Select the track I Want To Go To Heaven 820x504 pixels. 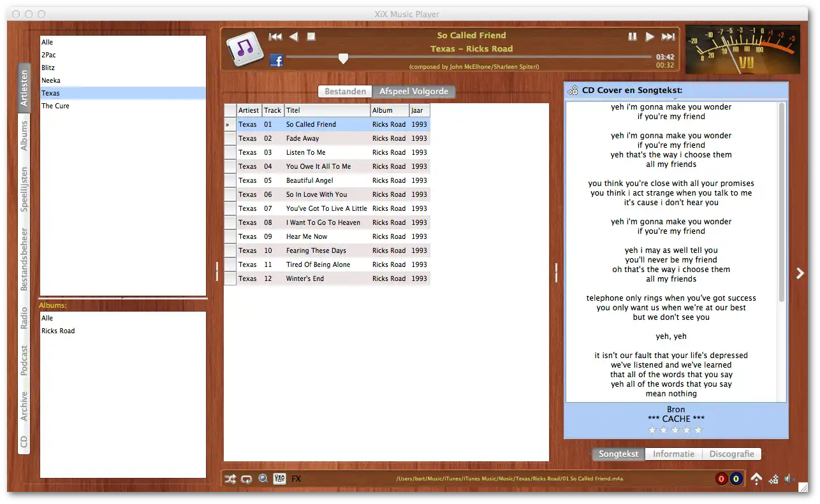pyautogui.click(x=327, y=222)
